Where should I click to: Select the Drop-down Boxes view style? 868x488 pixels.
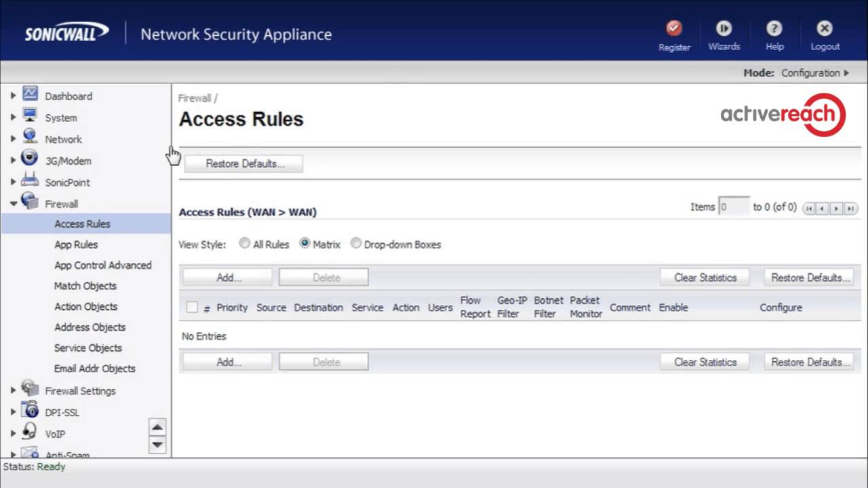356,244
